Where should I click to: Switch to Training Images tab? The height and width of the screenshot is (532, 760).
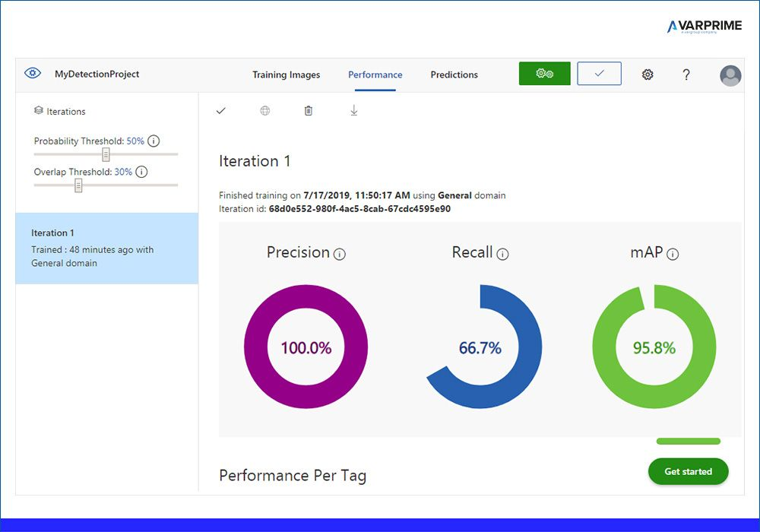click(x=286, y=74)
